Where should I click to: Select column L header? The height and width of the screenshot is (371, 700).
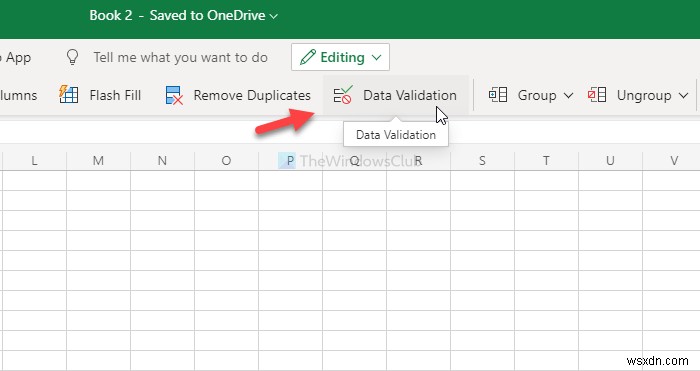(34, 161)
